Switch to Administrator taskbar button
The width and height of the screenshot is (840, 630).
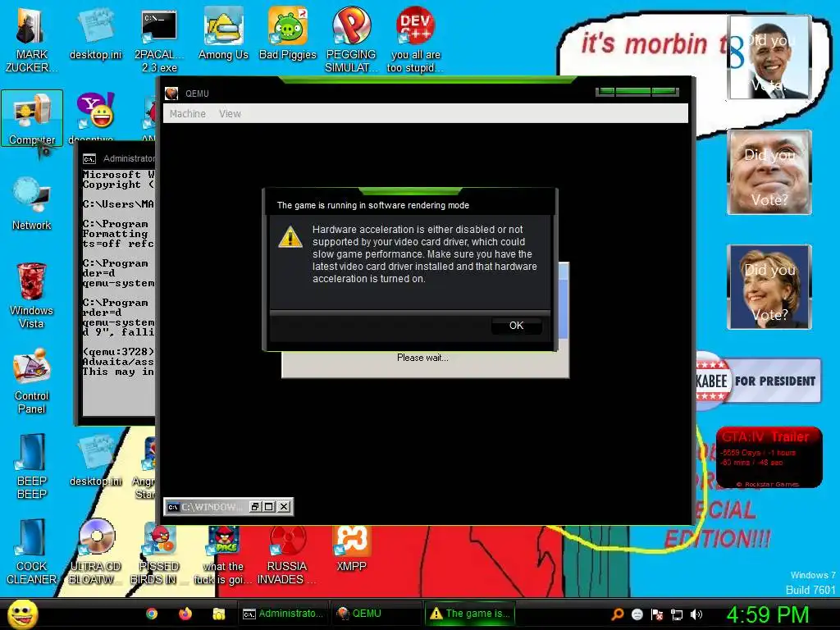[x=283, y=614]
